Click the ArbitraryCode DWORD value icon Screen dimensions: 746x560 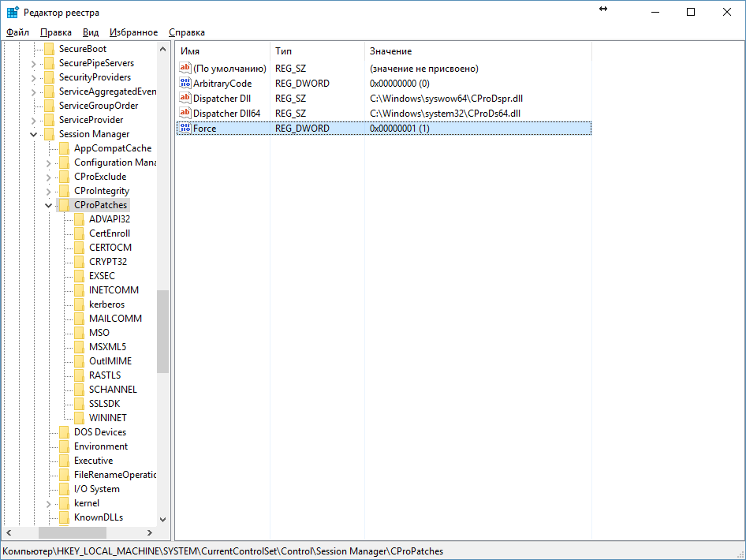point(185,84)
